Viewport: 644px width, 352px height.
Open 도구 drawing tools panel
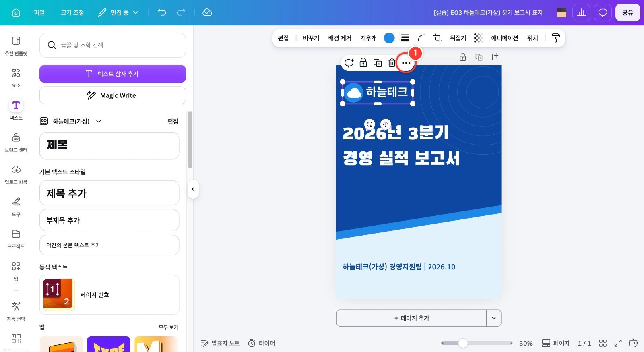[16, 207]
